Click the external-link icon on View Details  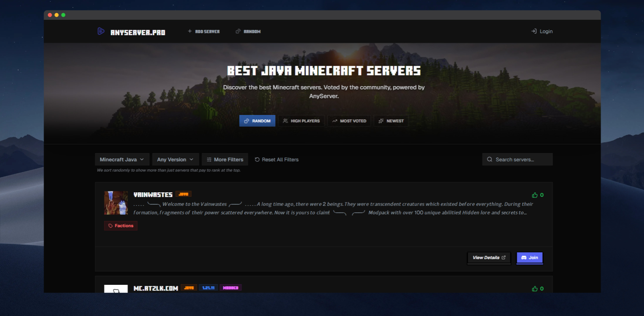(x=503, y=257)
